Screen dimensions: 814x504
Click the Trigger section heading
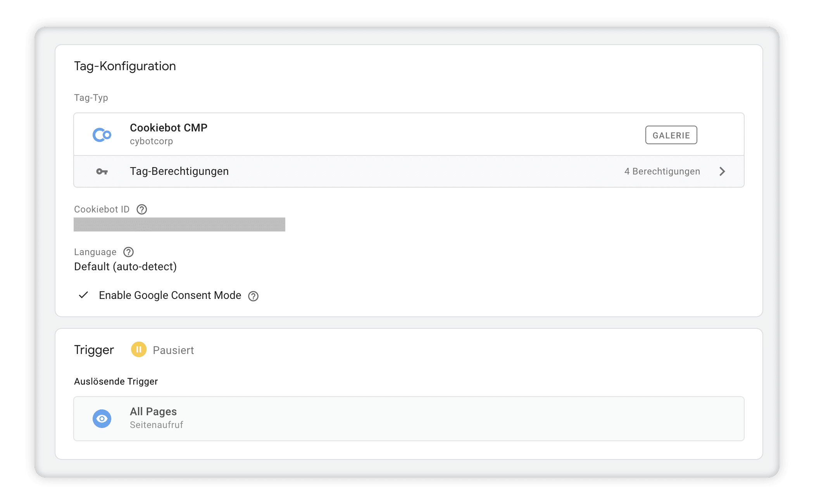tap(94, 350)
